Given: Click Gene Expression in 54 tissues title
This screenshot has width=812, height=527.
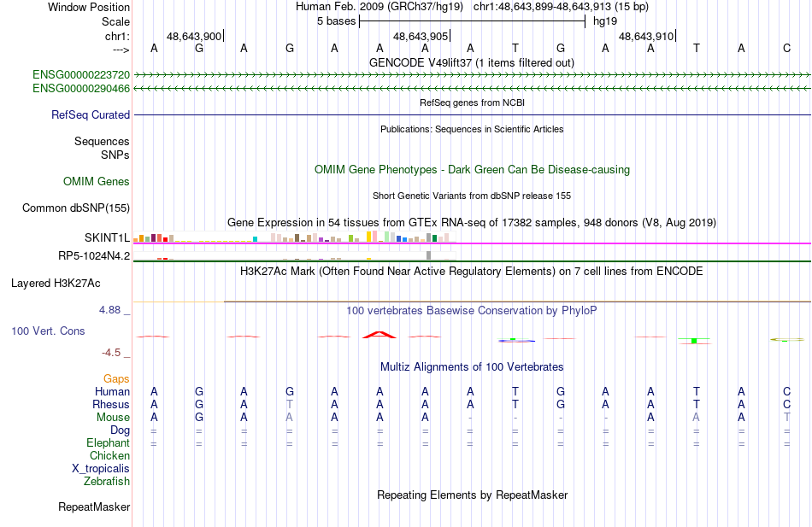Looking at the screenshot, I should click(x=472, y=223).
